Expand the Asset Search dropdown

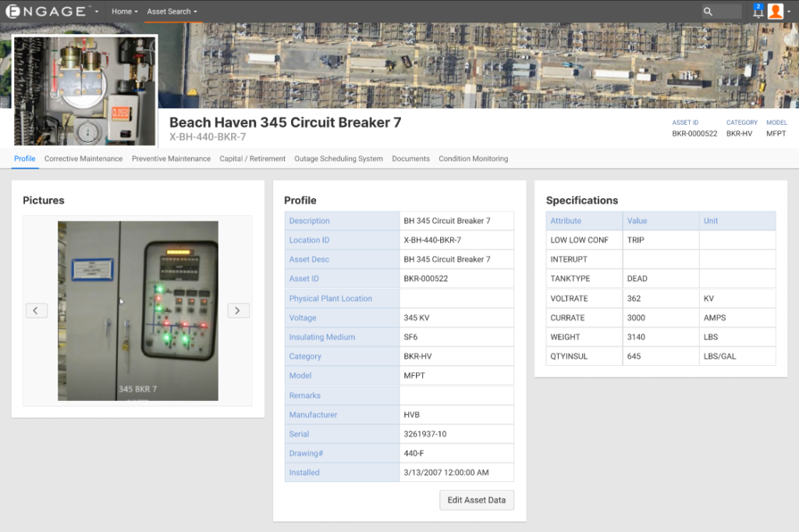[172, 12]
